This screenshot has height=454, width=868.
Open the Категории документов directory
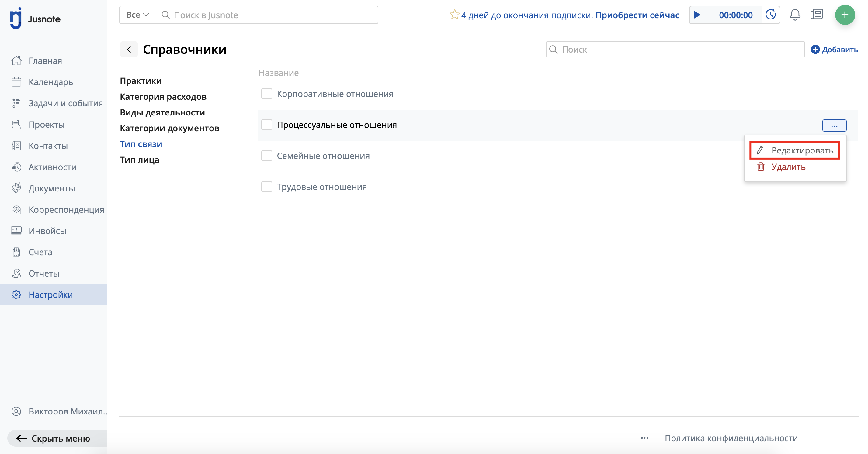169,128
